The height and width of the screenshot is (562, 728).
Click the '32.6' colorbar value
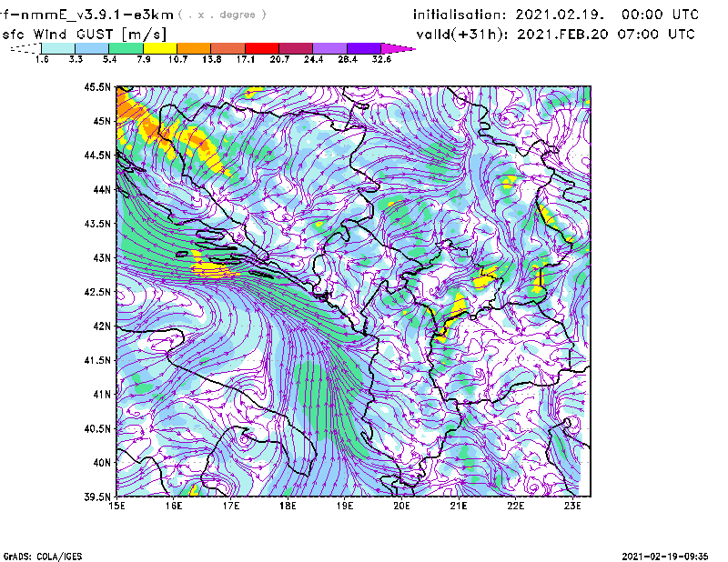[x=381, y=59]
